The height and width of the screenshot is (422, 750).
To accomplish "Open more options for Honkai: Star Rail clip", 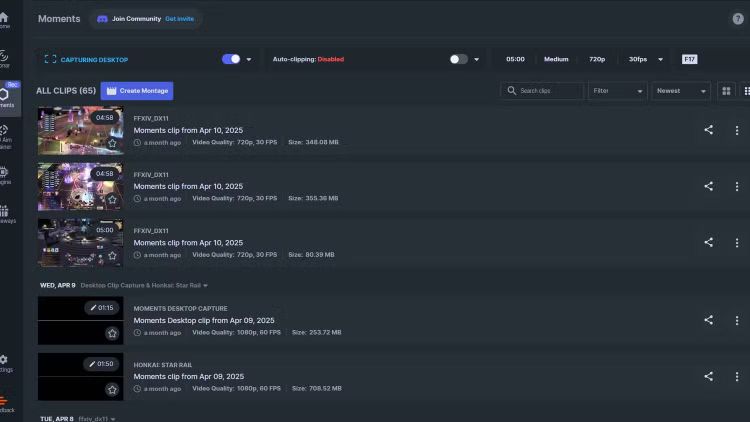I will tap(737, 376).
